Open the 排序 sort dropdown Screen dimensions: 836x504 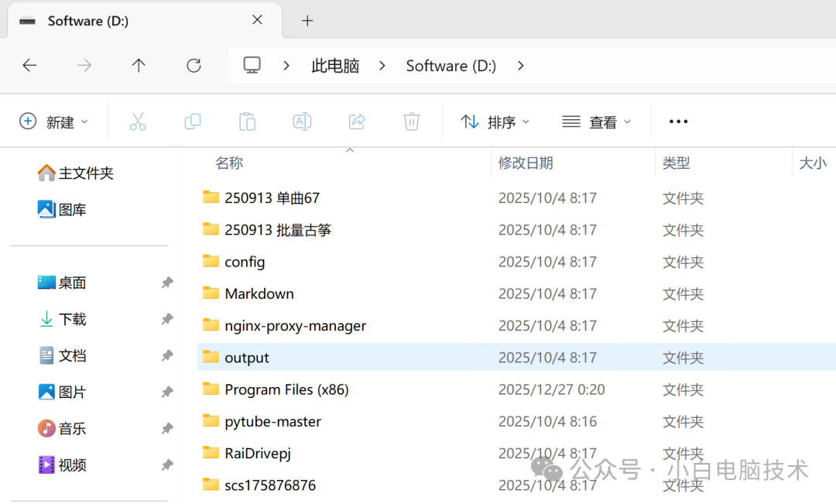point(495,122)
